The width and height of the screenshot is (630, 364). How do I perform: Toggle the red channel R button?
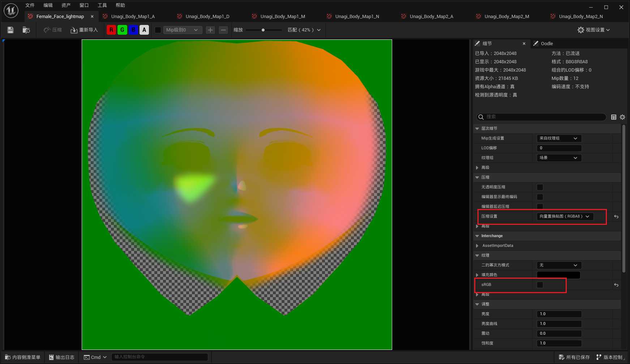pos(111,30)
